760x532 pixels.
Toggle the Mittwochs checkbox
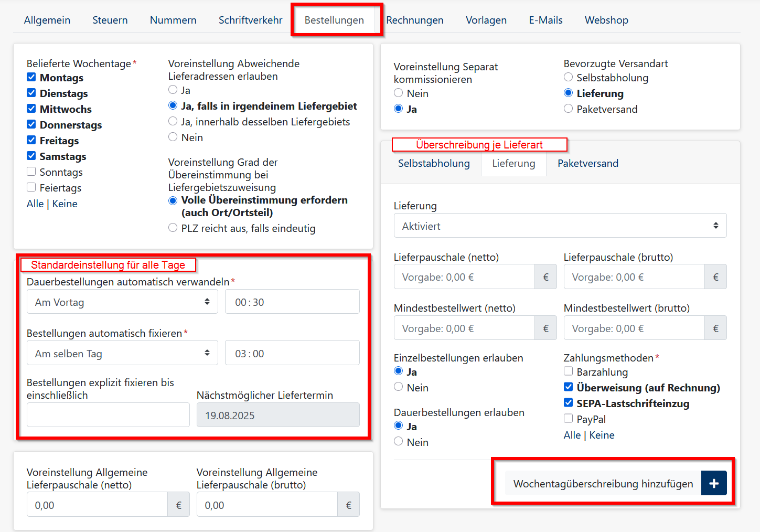tap(31, 109)
